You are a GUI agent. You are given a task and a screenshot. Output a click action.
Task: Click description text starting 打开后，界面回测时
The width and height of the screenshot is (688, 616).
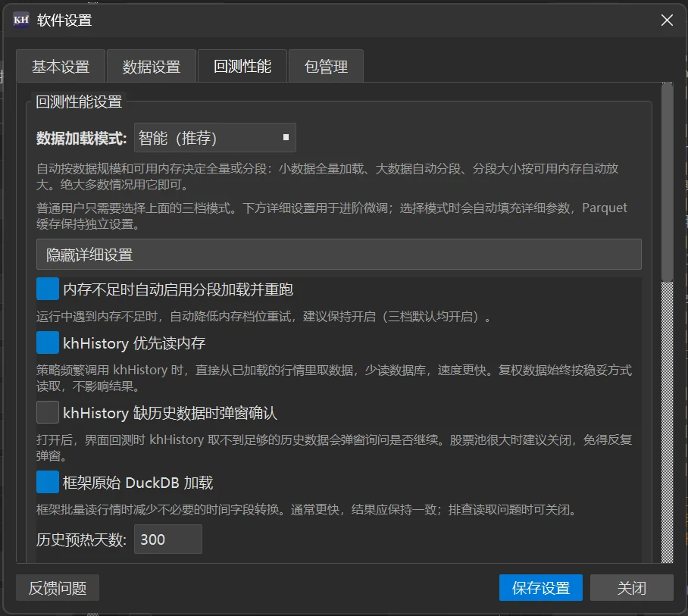(x=334, y=448)
